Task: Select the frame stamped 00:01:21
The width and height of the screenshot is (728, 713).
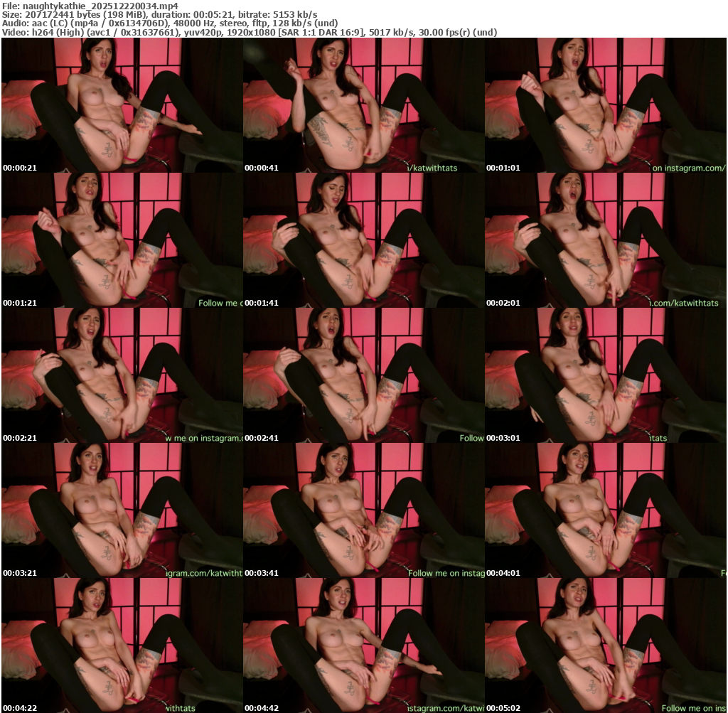Action: [x=122, y=240]
